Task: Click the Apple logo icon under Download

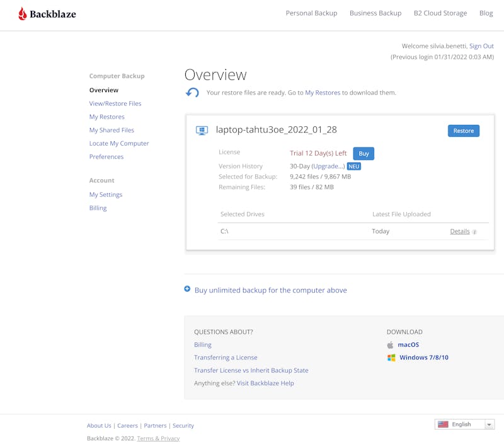Action: pyautogui.click(x=390, y=345)
